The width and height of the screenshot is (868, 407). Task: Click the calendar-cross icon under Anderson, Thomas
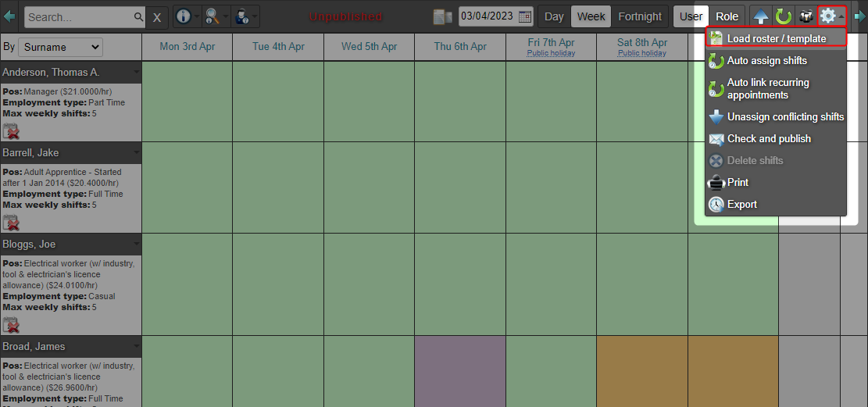[x=11, y=130]
